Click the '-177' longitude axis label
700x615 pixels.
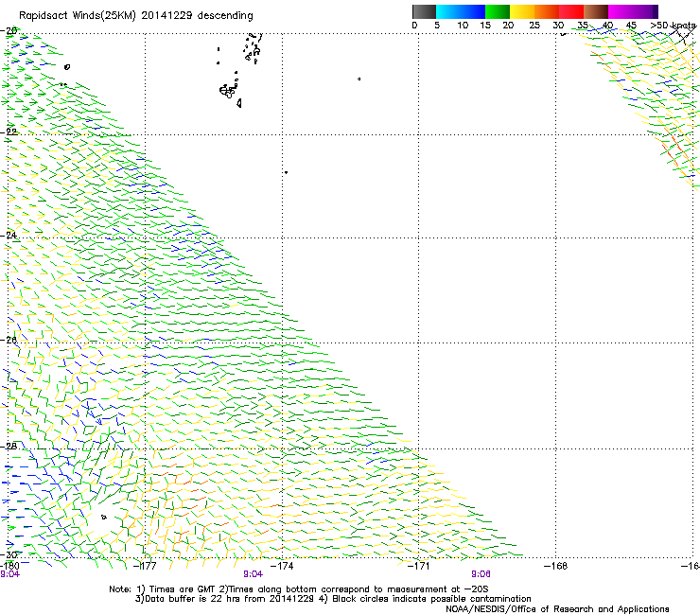[145, 566]
